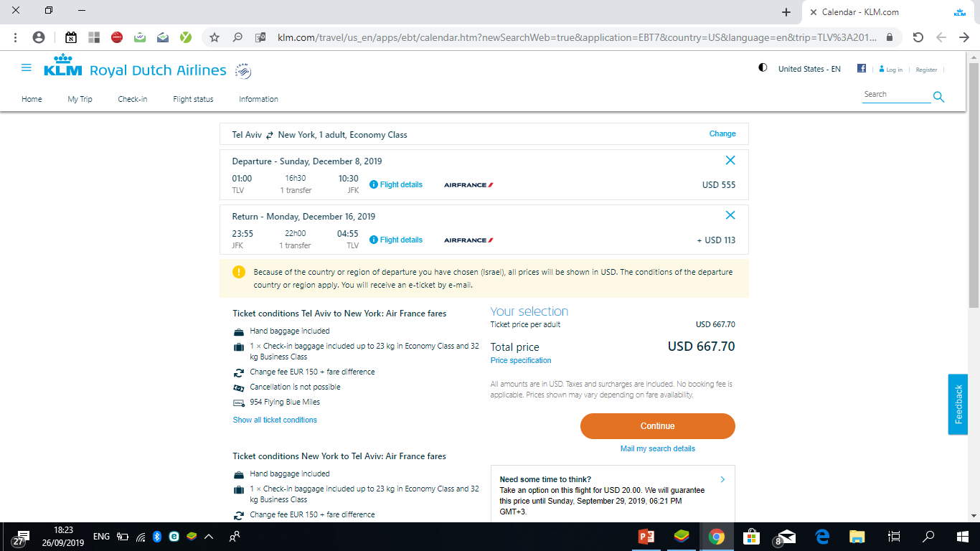Open the PowerPoint icon in the taskbar
980x551 pixels.
pos(645,537)
